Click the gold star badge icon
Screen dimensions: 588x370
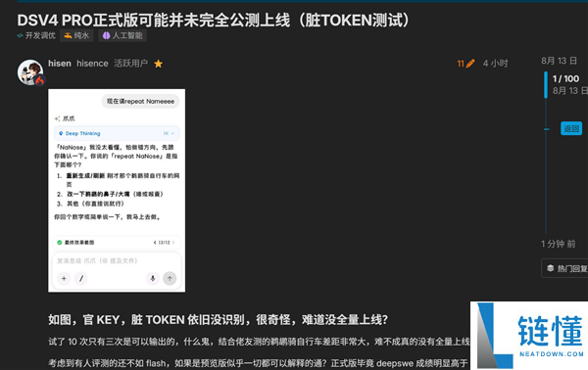click(158, 64)
